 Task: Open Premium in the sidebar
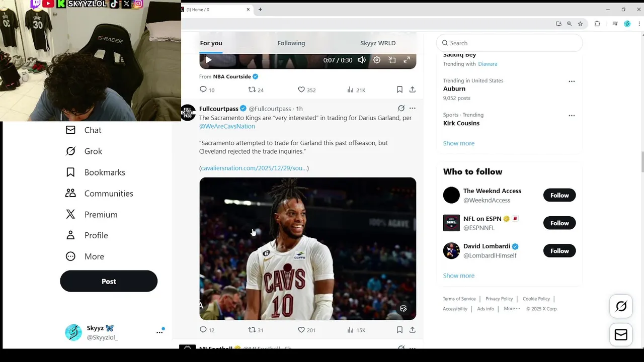92,215
